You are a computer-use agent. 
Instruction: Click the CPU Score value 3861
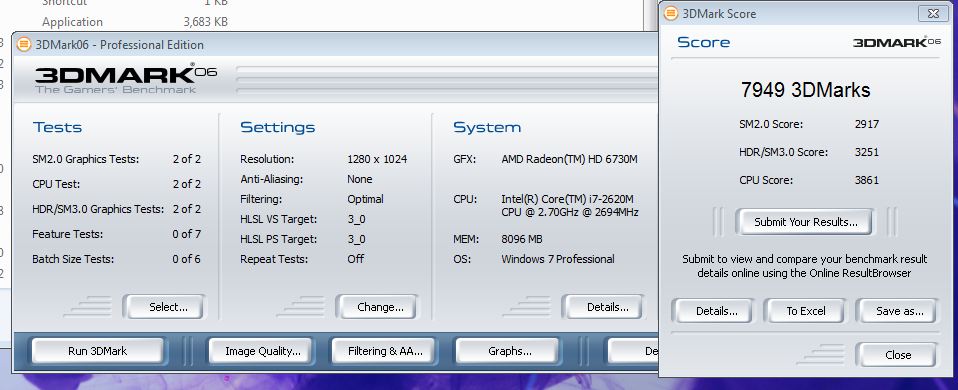pyautogui.click(x=867, y=180)
